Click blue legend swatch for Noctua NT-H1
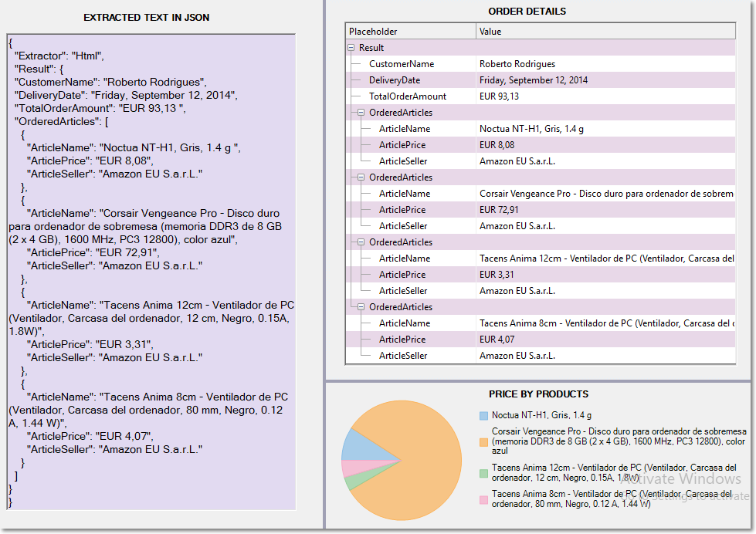 tap(483, 415)
